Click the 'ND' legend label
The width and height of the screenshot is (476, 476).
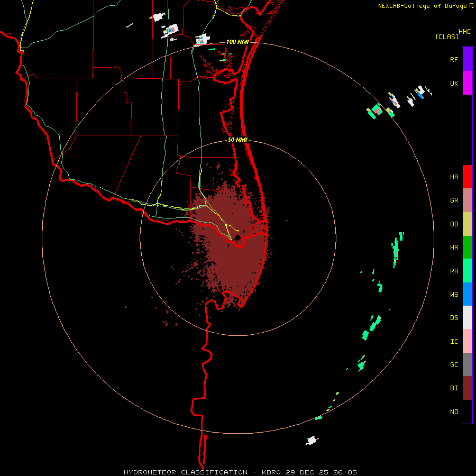tap(454, 412)
